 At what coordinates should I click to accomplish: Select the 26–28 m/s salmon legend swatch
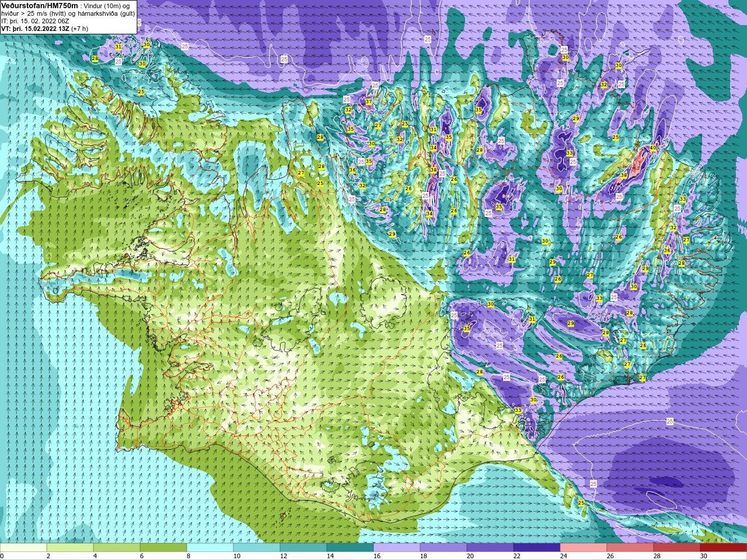(x=630, y=548)
